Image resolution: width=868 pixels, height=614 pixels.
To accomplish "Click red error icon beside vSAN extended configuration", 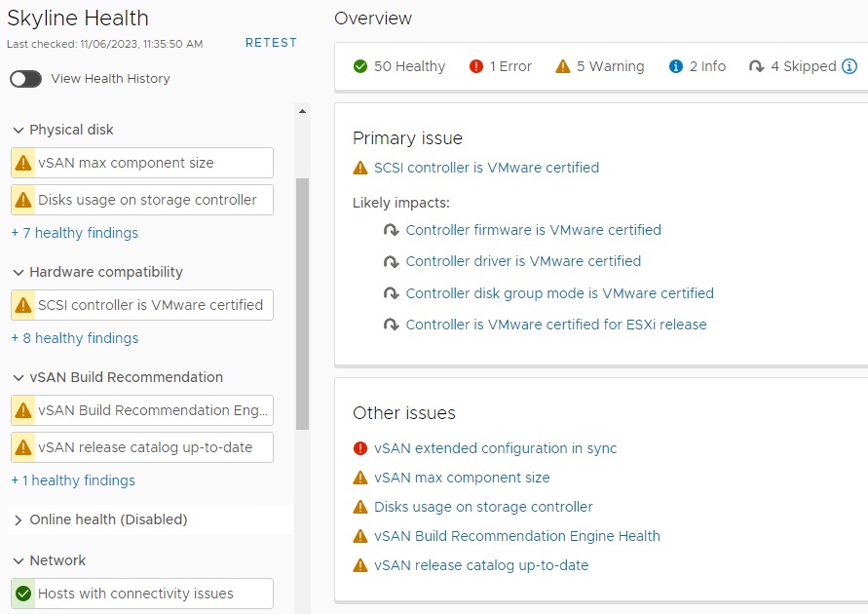I will (360, 448).
